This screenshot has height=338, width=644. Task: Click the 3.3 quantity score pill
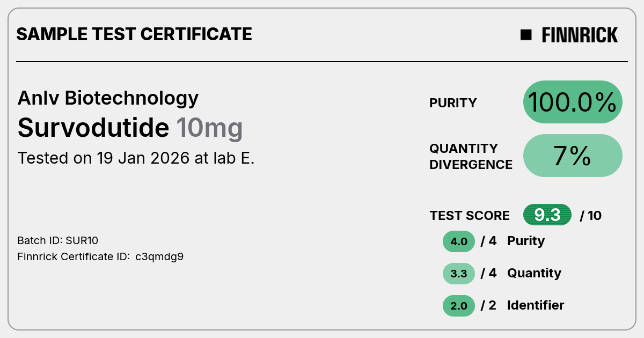pos(459,274)
